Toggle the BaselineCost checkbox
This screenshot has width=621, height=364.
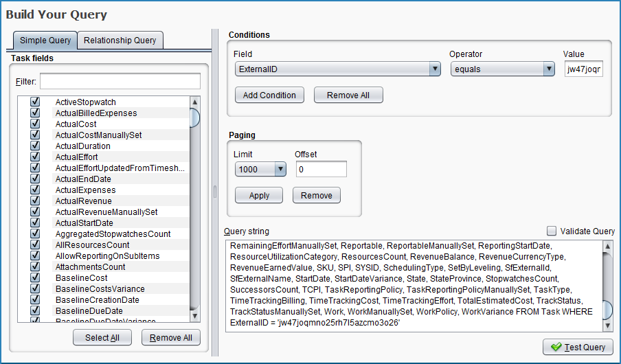pyautogui.click(x=35, y=278)
